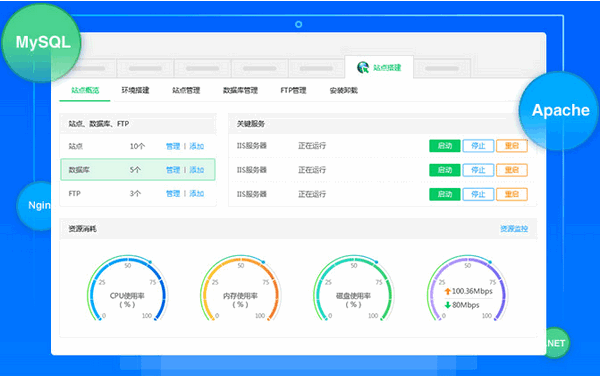
Task: Click 重启 on third IIS服务器 row
Action: click(x=512, y=194)
